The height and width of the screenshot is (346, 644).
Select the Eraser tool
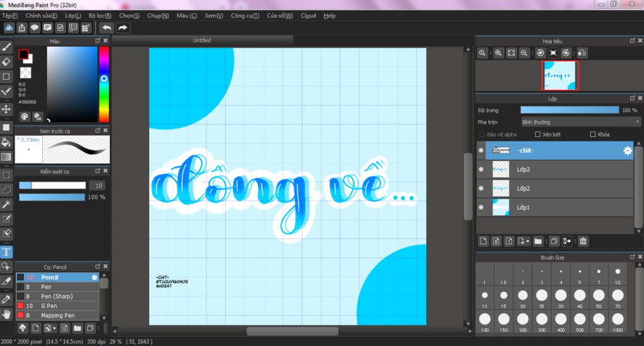tap(6, 62)
